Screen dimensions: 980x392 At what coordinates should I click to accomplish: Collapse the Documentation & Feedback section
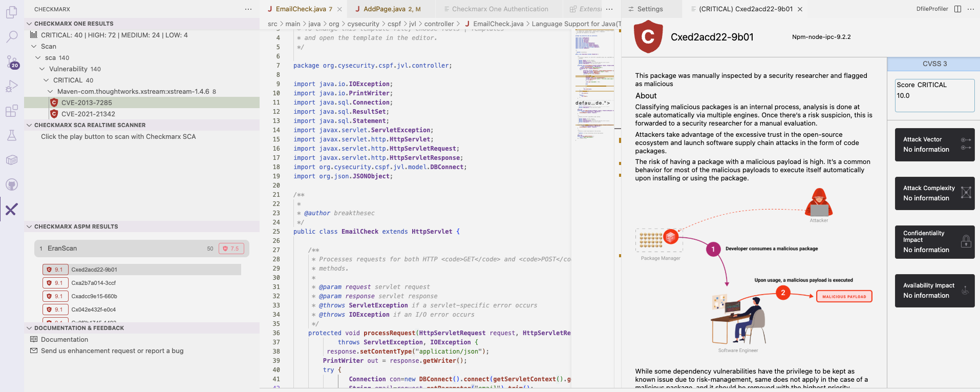click(30, 328)
